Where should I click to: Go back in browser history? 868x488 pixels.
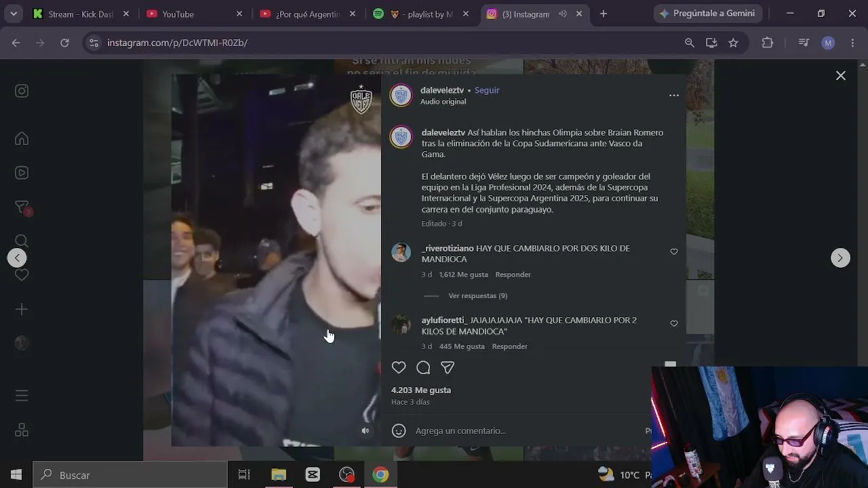click(x=16, y=43)
